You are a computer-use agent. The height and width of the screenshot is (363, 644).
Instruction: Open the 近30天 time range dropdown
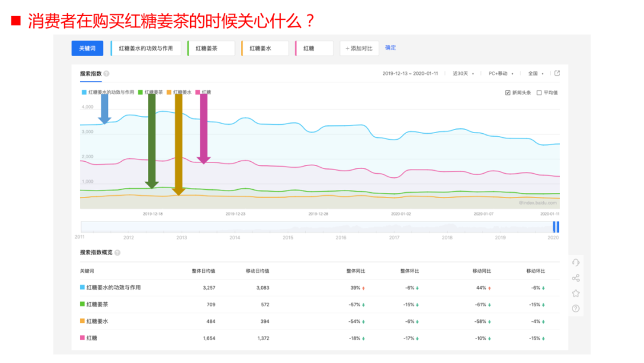click(x=463, y=73)
